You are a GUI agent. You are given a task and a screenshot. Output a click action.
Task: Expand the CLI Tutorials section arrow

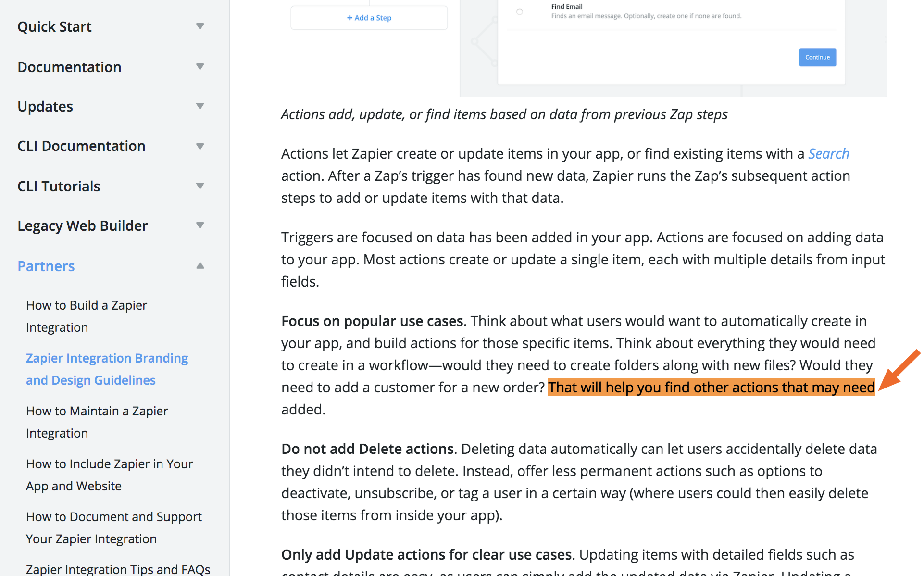(200, 186)
